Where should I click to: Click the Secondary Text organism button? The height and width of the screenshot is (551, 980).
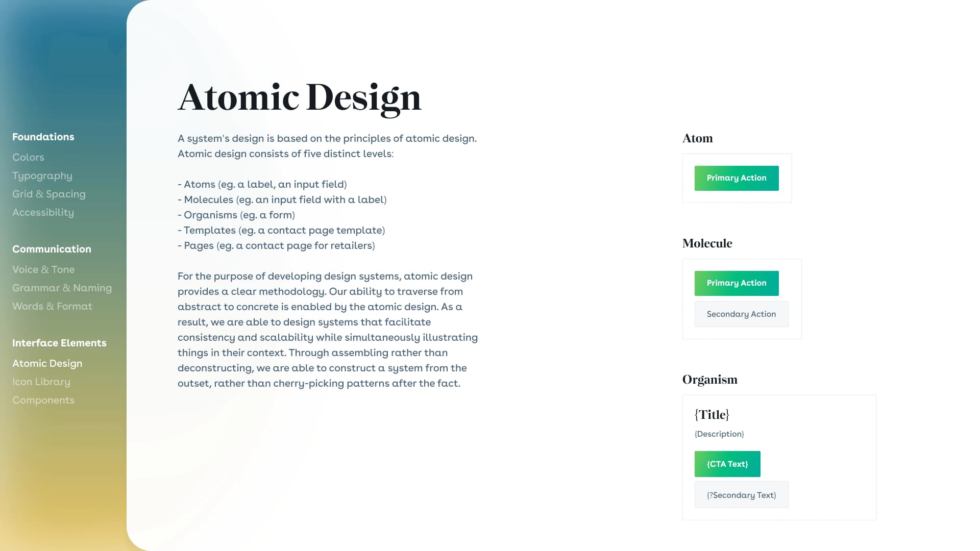[741, 495]
